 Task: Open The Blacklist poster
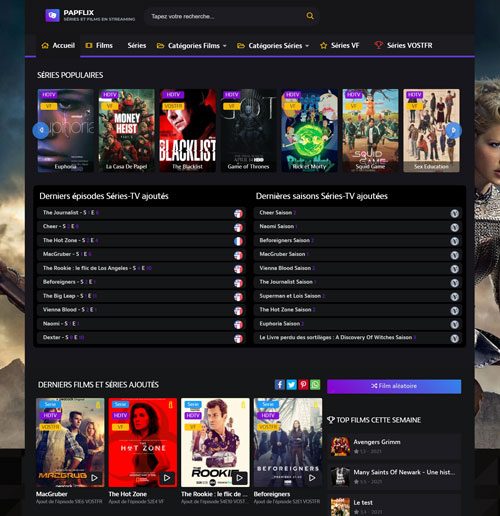pyautogui.click(x=188, y=130)
